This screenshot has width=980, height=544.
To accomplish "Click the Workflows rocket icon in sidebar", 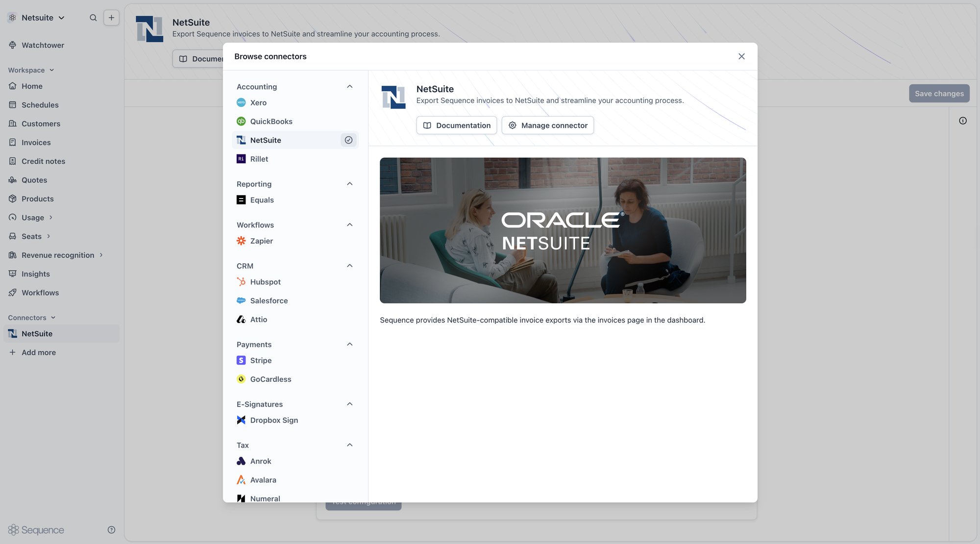I will point(13,293).
